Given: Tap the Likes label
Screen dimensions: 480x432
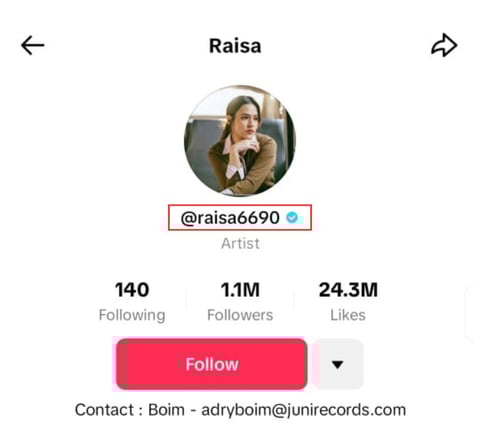Looking at the screenshot, I should pos(348,315).
